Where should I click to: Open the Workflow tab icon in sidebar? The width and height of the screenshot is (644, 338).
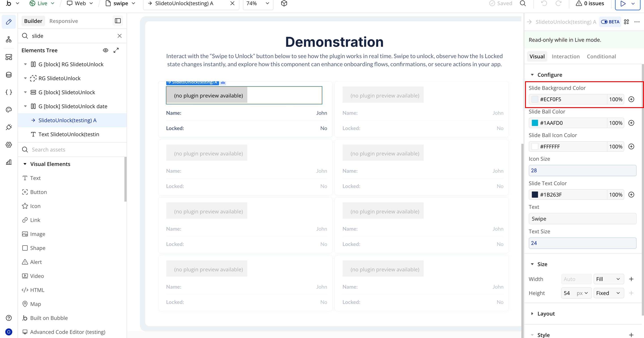(9, 40)
